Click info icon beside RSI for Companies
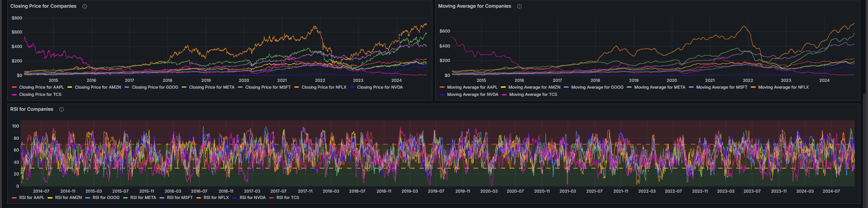 [x=62, y=109]
